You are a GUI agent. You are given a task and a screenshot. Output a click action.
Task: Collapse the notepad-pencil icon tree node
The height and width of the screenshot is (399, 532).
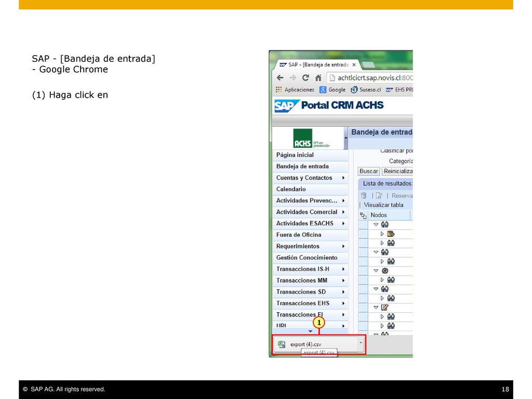[x=376, y=308]
